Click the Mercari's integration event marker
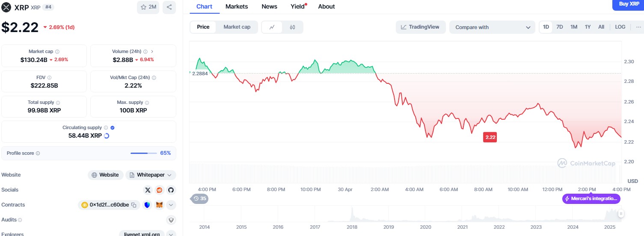This screenshot has height=236, width=644. point(591,198)
